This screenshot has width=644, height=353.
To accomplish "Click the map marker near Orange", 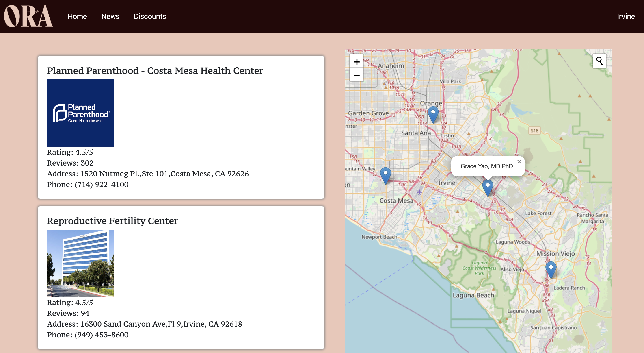I will pyautogui.click(x=433, y=114).
